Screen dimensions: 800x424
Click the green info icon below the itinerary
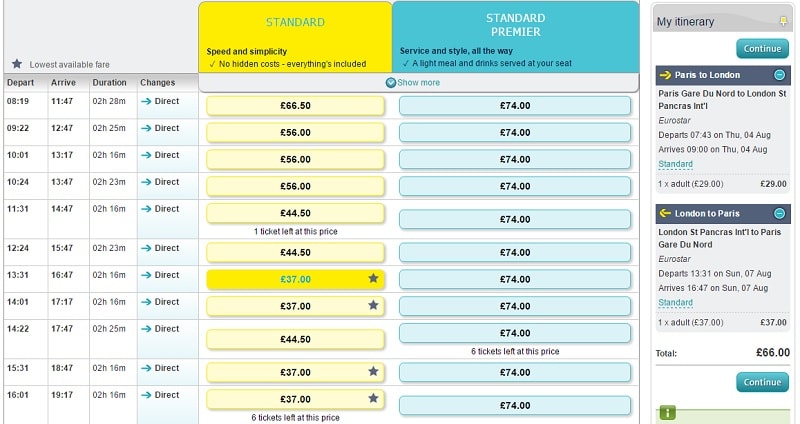click(x=668, y=412)
